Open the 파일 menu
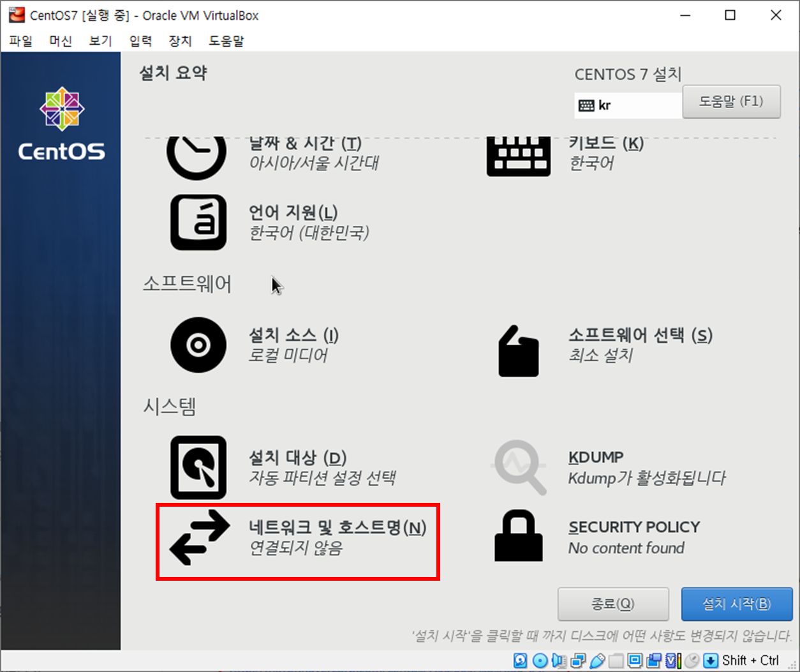The height and width of the screenshot is (672, 800). 20,41
